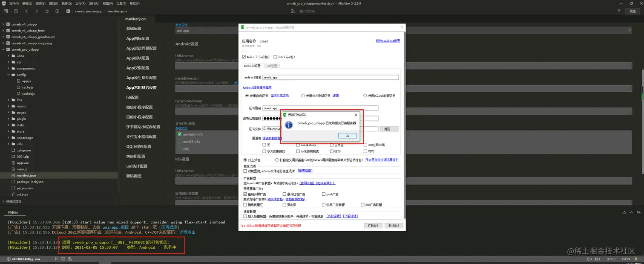Click the save icon in the toolbar
Screen dimensions: 644x264
coord(16,11)
